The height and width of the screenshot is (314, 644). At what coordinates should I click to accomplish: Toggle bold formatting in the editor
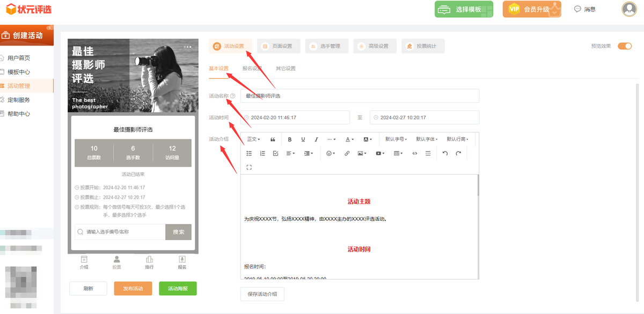(x=290, y=139)
